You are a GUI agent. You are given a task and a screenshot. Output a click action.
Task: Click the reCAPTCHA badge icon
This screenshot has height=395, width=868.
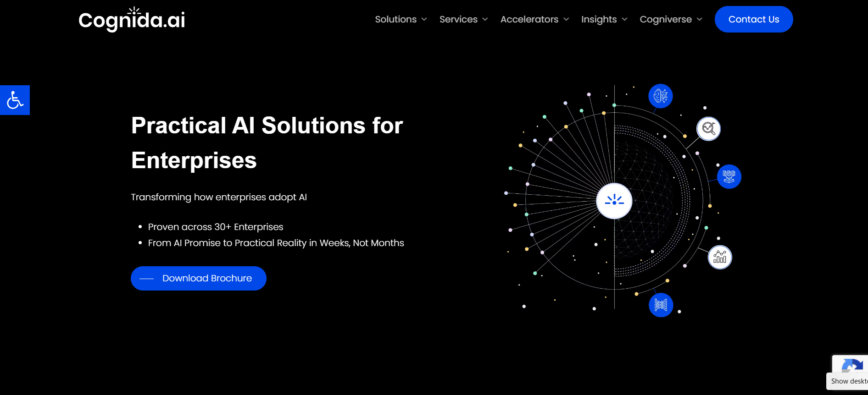coord(852,366)
